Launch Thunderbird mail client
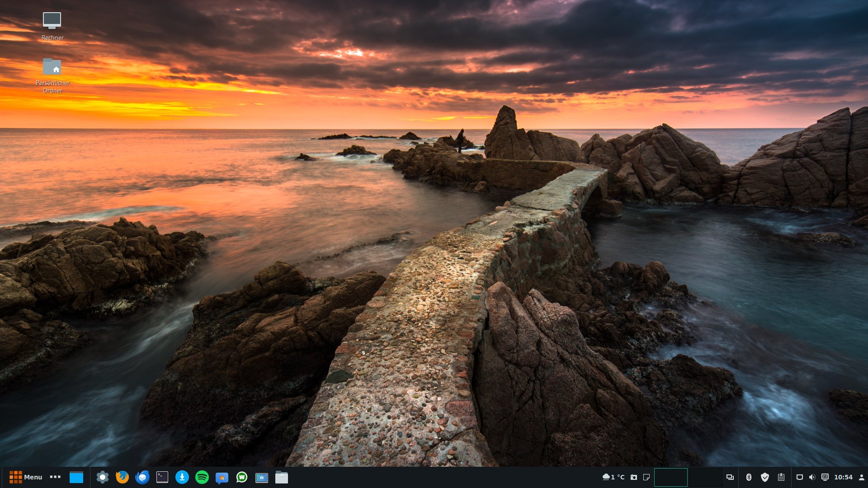Screen dimensions: 868x488 (142, 477)
